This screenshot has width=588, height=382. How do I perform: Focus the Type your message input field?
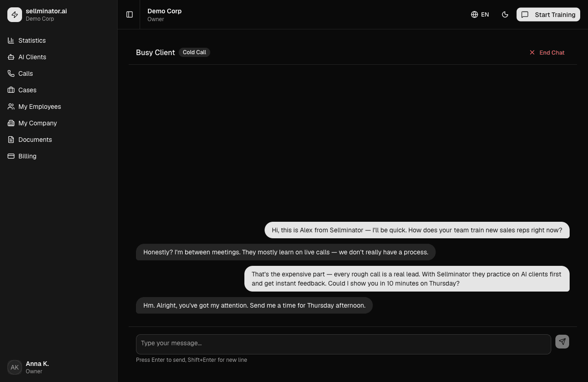(x=344, y=344)
